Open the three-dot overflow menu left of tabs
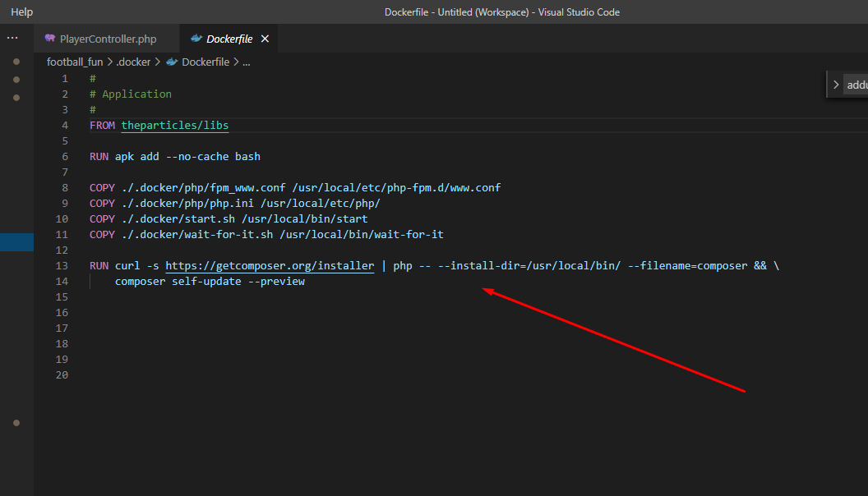Viewport: 868px width, 496px height. coord(12,38)
